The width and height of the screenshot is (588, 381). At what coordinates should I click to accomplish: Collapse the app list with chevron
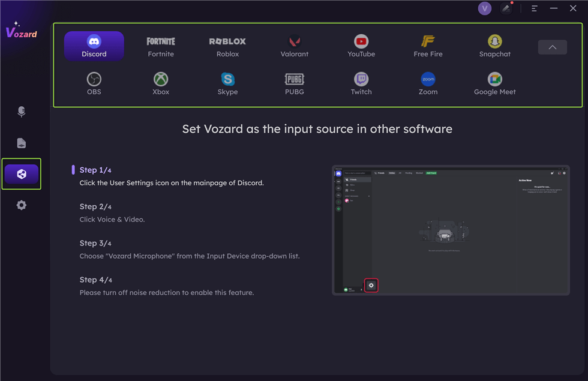[x=552, y=47]
